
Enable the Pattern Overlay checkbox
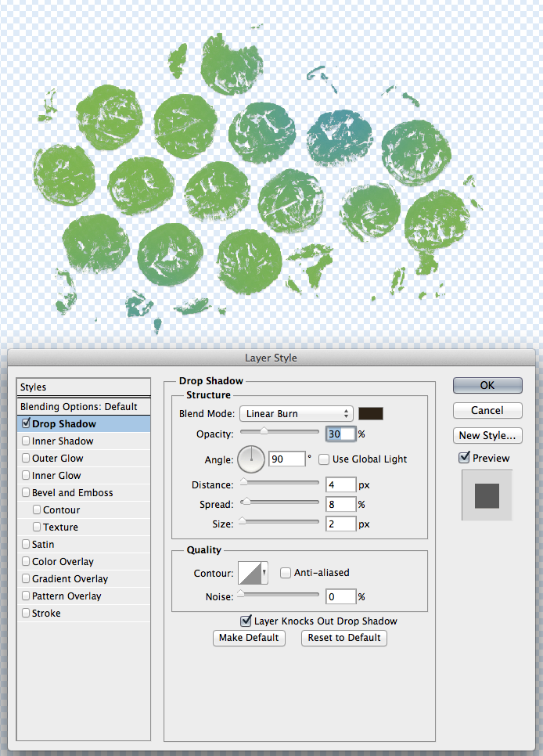(x=26, y=596)
